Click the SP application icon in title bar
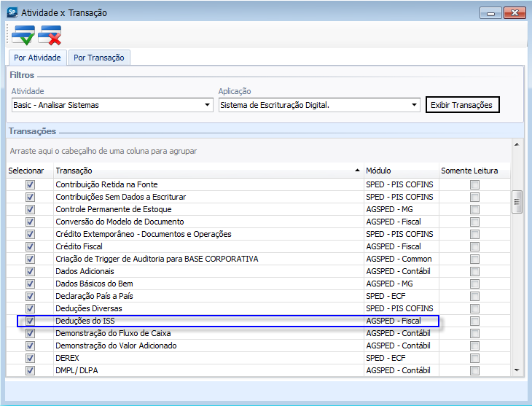Viewport: 532px width, 406px height. (11, 12)
